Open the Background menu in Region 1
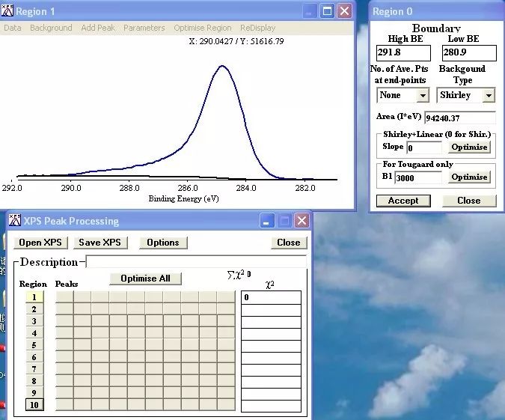This screenshot has height=420, width=505. click(x=51, y=28)
